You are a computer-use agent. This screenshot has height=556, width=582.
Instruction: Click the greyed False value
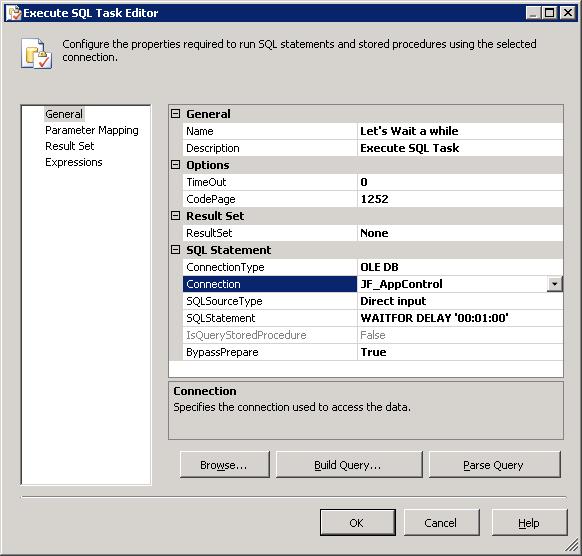click(x=460, y=335)
